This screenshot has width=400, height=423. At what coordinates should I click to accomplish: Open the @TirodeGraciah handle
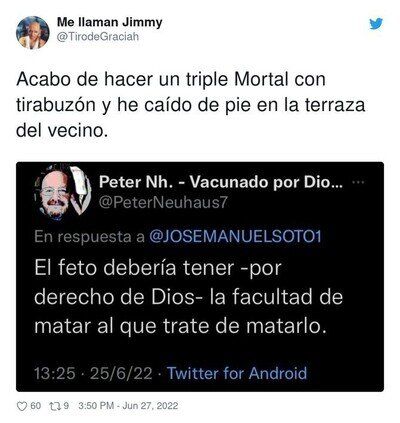pos(98,37)
